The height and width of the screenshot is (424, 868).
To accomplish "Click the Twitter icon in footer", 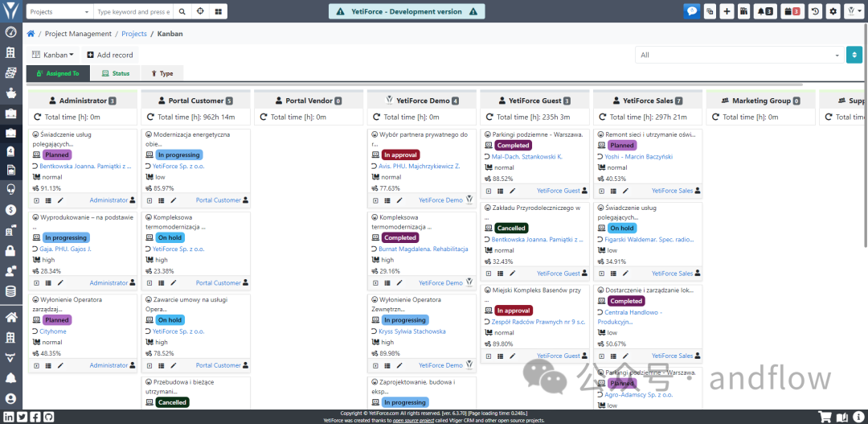I will 23,417.
